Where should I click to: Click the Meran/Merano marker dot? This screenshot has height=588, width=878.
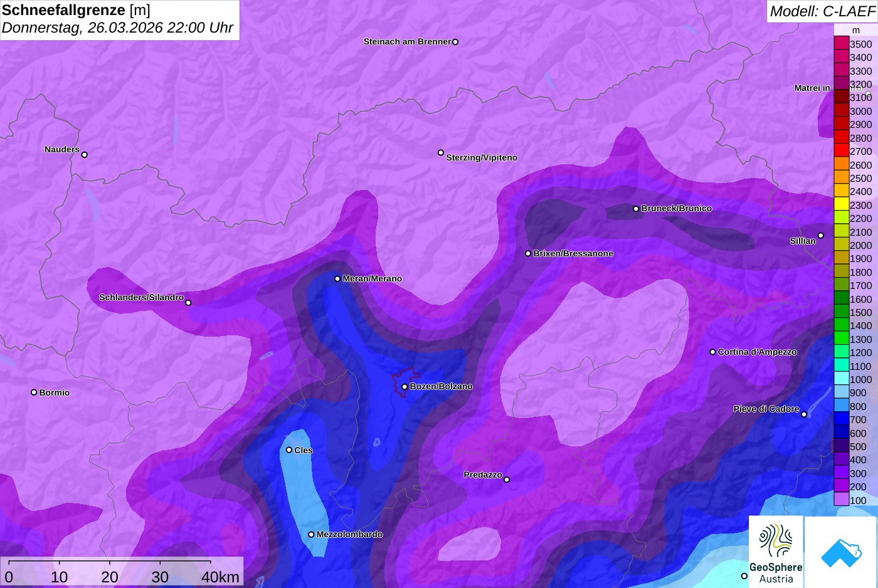(x=337, y=278)
